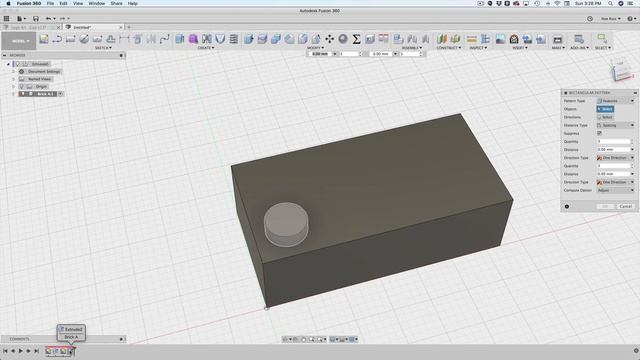640x360 pixels.
Task: Open the help question mark menu
Action: point(631,19)
